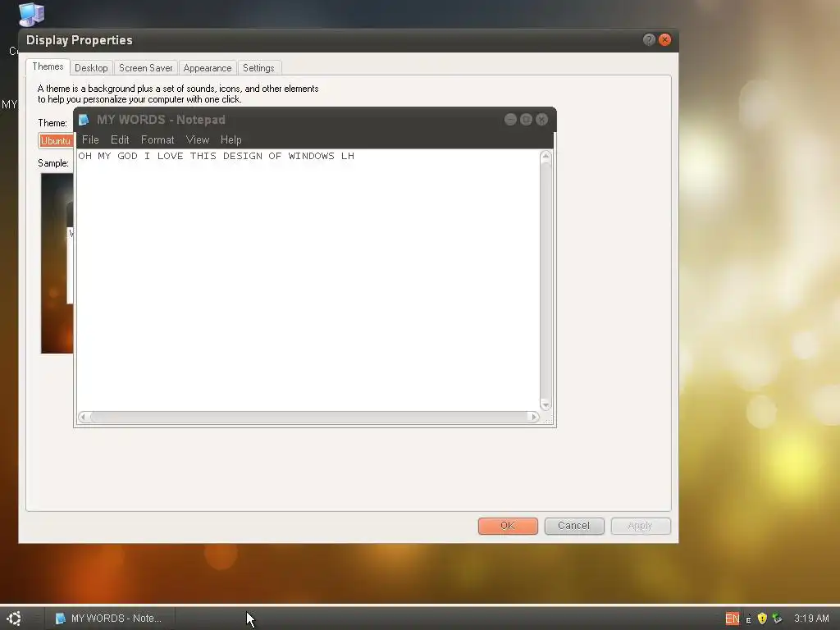The width and height of the screenshot is (840, 630).
Task: Open the Help menu in Notepad
Action: (231, 139)
